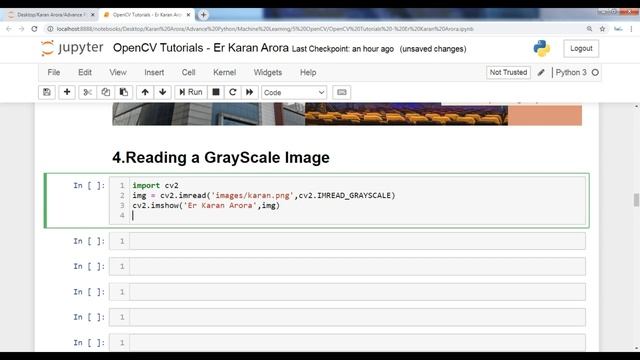Click the '4.Reading a GrayScale Image' heading
The image size is (640, 360).
[221, 158]
